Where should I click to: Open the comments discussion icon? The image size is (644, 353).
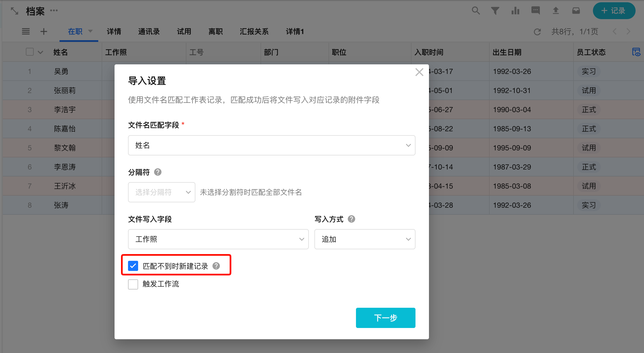coord(535,11)
